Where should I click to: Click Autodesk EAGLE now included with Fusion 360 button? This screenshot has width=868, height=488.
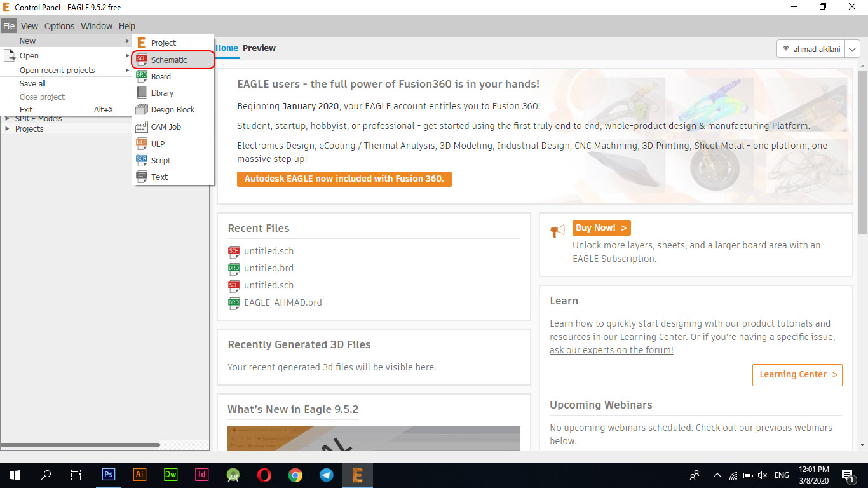[344, 179]
